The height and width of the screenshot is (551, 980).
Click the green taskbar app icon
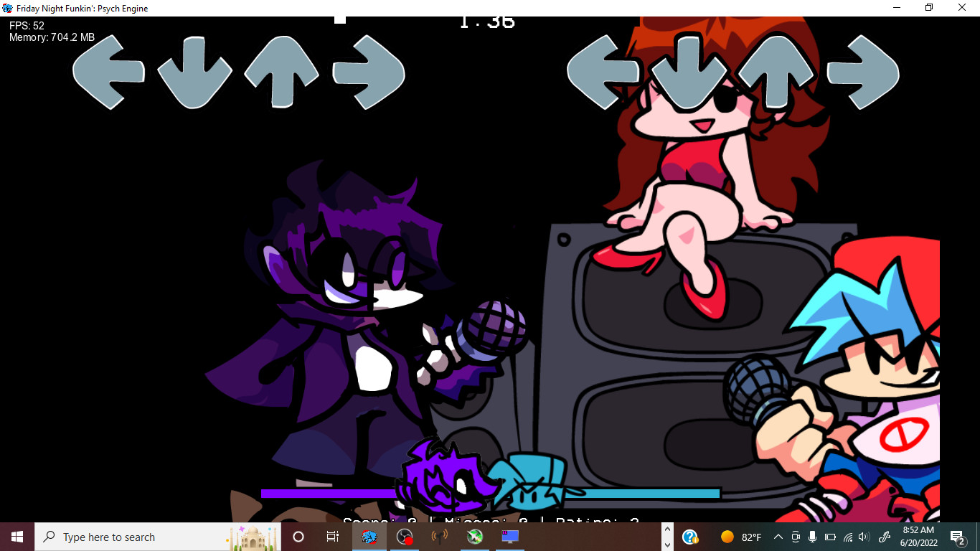474,537
